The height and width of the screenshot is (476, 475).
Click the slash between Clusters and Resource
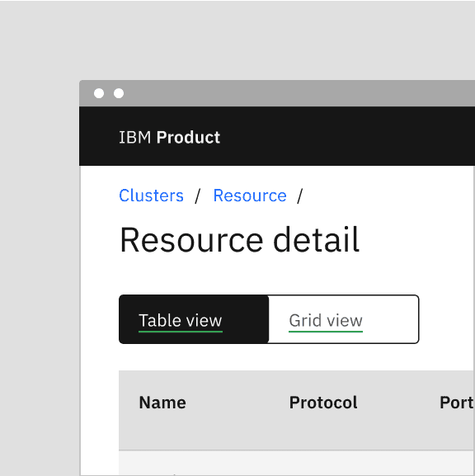pyautogui.click(x=198, y=196)
